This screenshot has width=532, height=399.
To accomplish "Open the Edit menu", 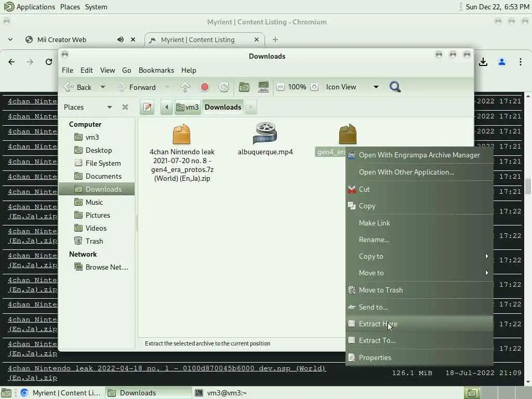I will click(x=87, y=70).
